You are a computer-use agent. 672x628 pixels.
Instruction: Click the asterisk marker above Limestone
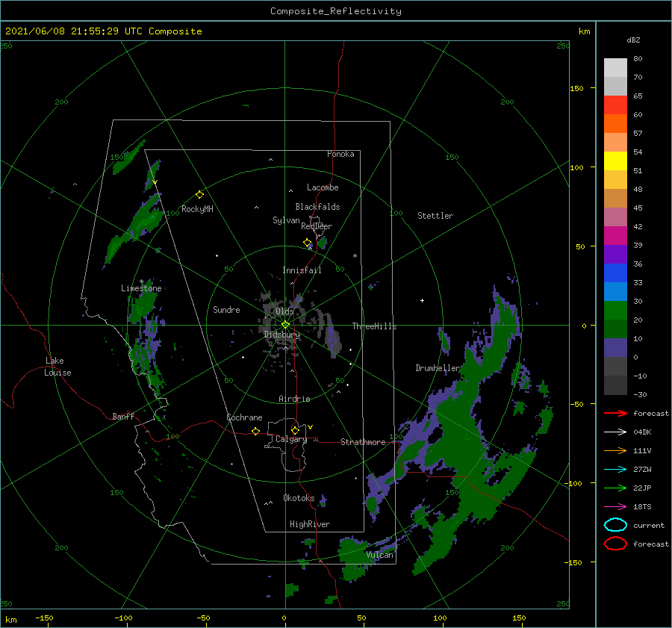(141, 282)
